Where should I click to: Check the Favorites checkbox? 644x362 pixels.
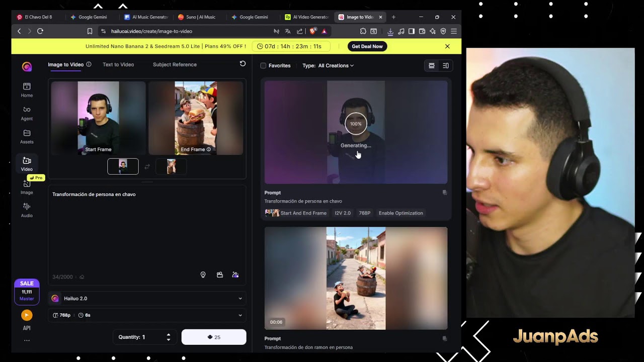point(263,65)
